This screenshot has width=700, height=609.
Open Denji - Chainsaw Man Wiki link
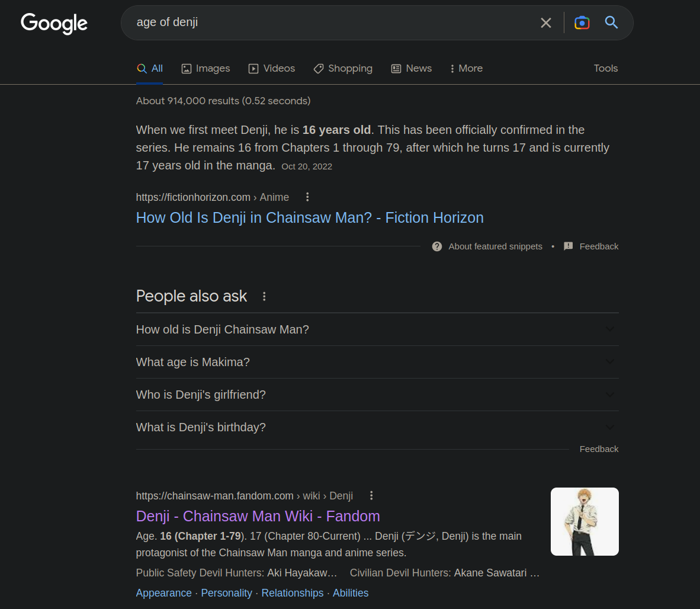pos(258,516)
